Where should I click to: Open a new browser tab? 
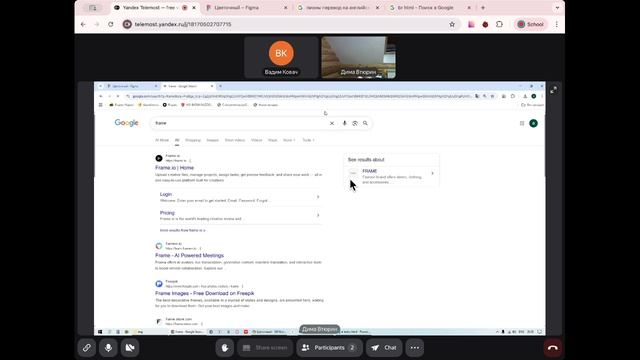click(483, 8)
